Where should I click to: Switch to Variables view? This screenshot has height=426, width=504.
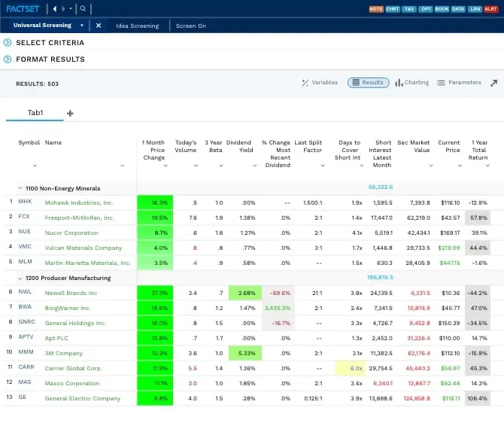(x=320, y=83)
